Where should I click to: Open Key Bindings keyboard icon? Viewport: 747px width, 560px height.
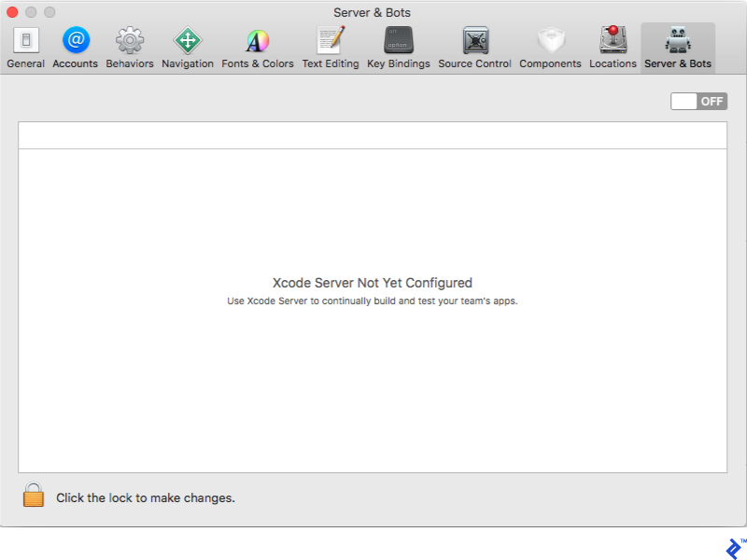399,41
